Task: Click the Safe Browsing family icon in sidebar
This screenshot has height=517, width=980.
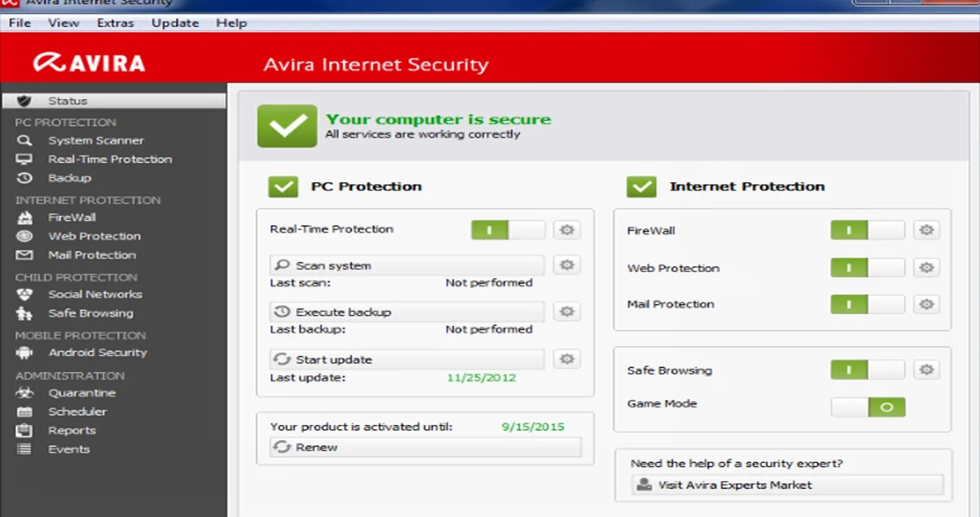Action: [24, 314]
